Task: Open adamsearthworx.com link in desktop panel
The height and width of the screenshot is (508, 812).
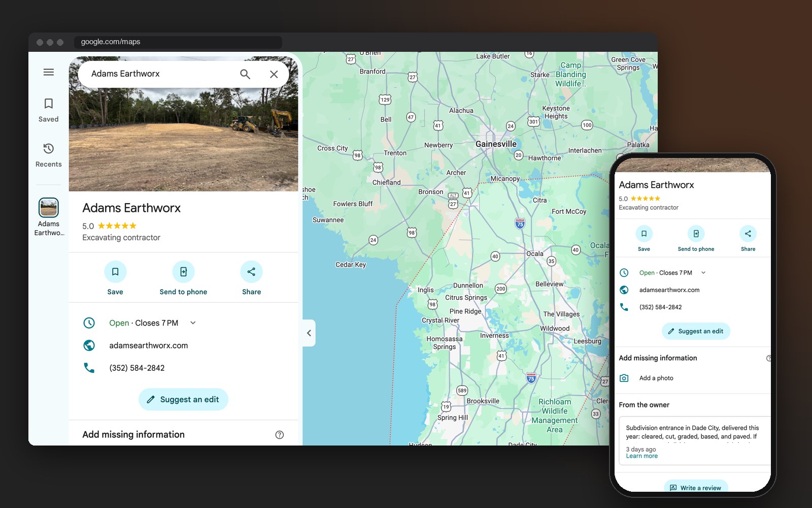Action: 149,345
